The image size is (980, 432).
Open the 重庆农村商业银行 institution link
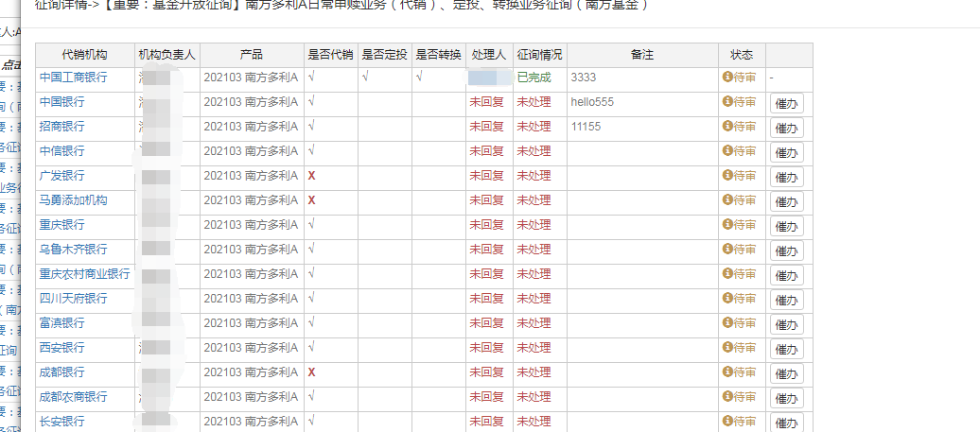tap(84, 274)
